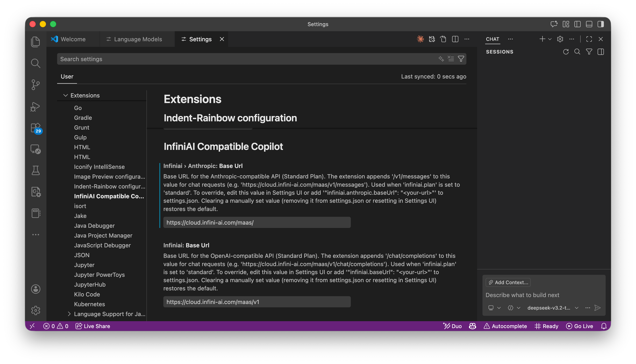The width and height of the screenshot is (636, 364).
Task: Refresh the chat sessions list
Action: pos(566,52)
